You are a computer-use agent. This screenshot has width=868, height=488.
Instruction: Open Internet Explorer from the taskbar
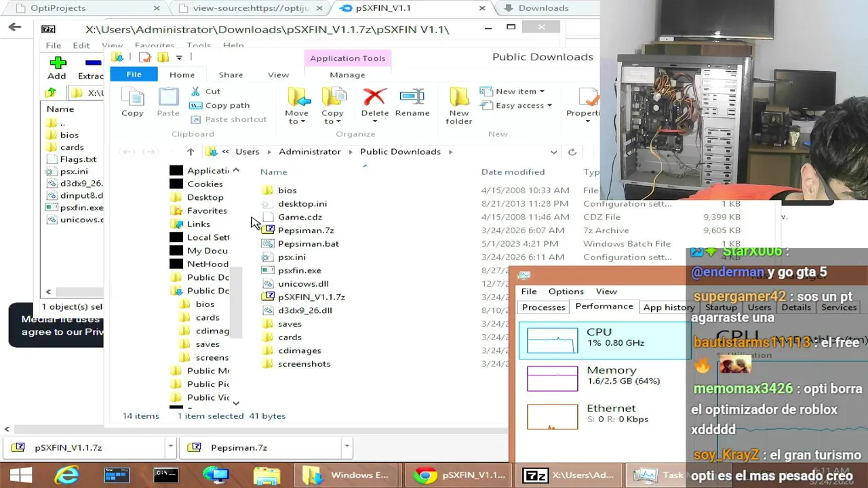[66, 475]
